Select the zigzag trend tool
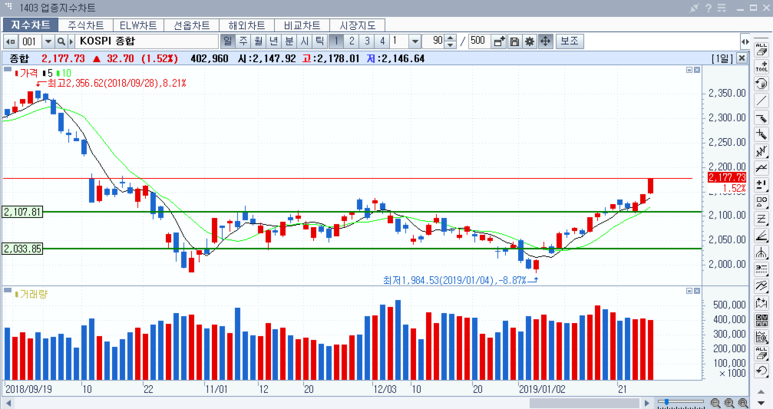Viewport: 773px width, 409px height. click(x=762, y=168)
